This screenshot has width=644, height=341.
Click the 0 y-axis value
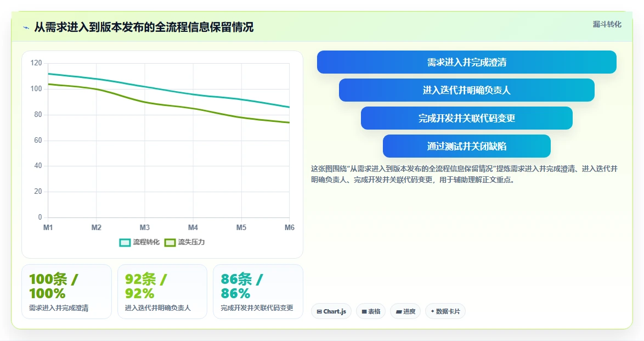click(x=40, y=217)
